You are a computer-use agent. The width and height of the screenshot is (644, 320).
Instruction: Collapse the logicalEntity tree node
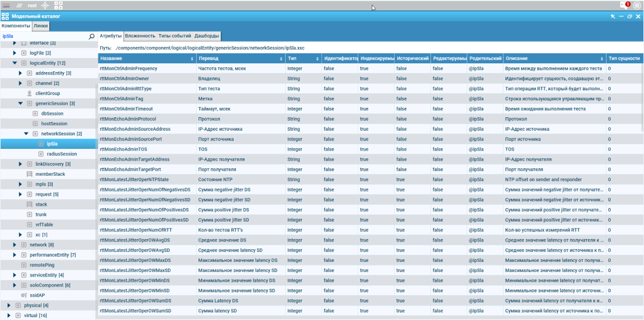pyautogui.click(x=15, y=63)
